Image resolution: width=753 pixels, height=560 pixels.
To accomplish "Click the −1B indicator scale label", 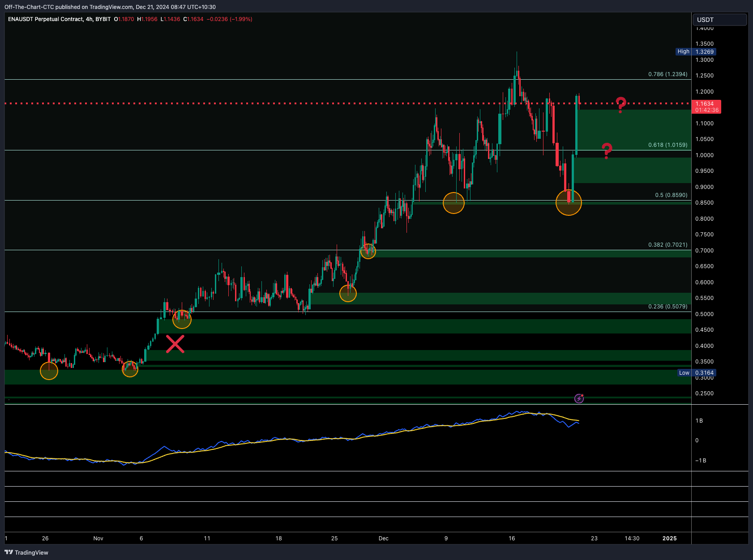I will coord(701,461).
